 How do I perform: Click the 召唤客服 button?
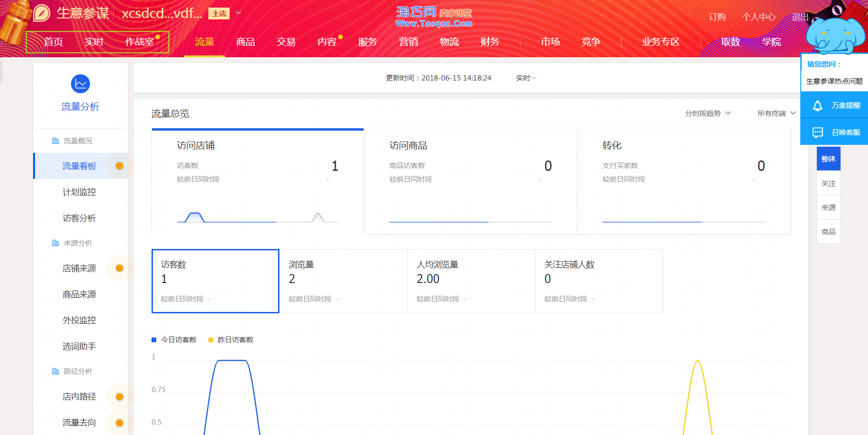coord(834,133)
